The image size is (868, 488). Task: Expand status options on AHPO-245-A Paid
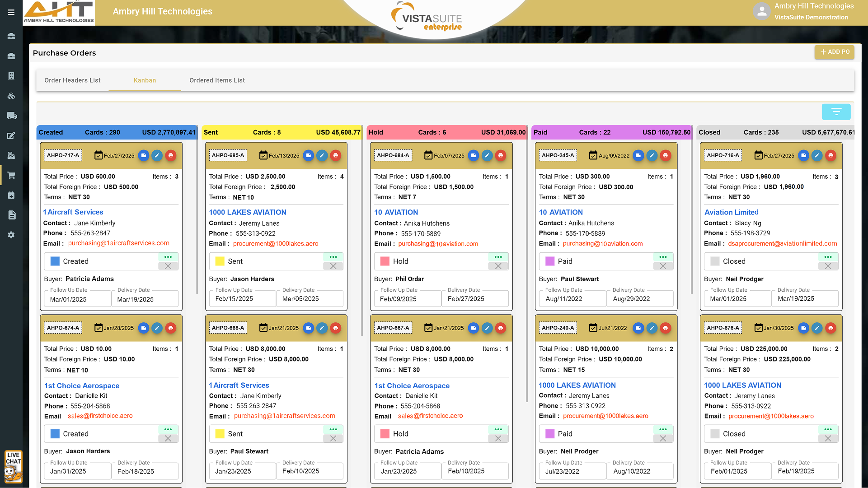click(x=663, y=257)
